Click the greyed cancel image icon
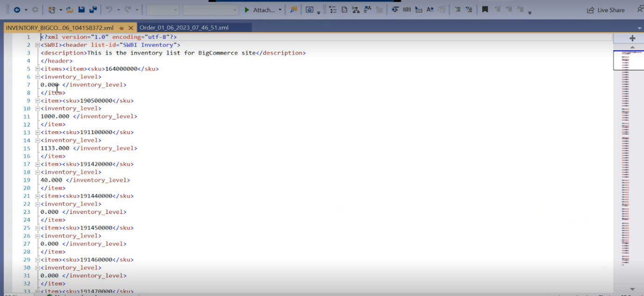 (379, 10)
